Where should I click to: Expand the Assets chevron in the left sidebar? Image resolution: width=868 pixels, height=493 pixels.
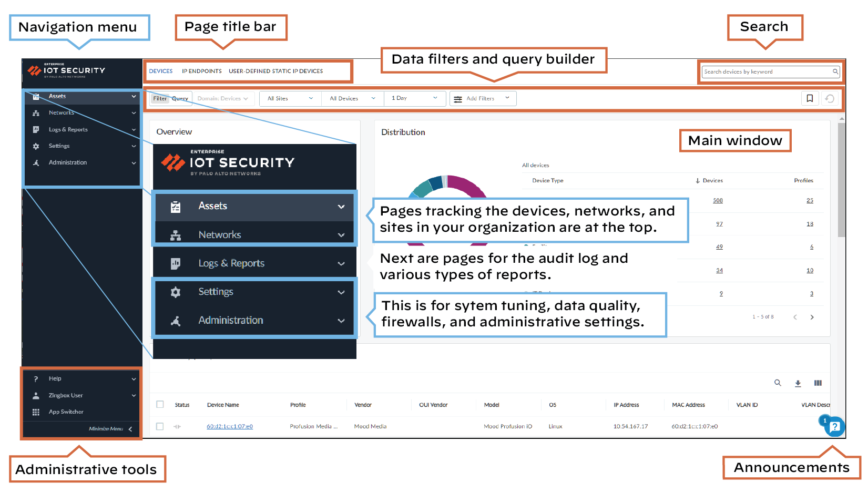pyautogui.click(x=134, y=97)
